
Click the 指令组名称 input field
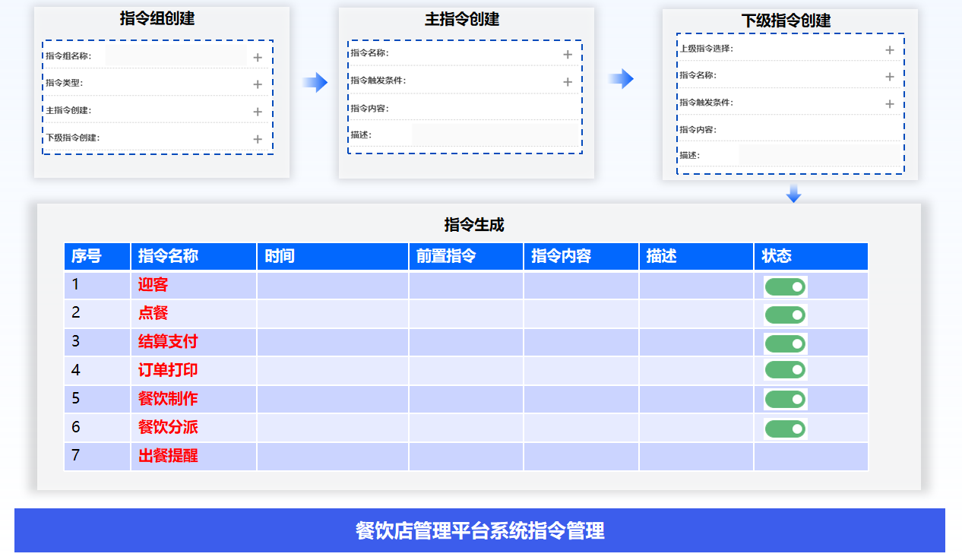(x=176, y=55)
